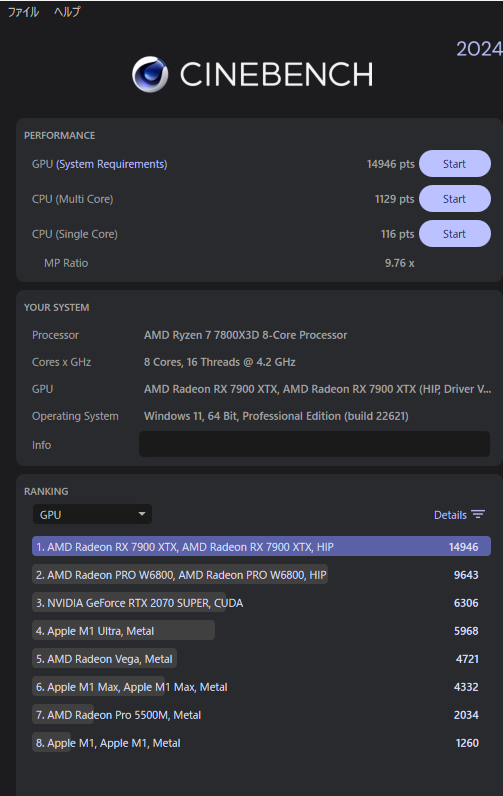The image size is (503, 796).
Task: Start the CPU Multi Core test
Action: tap(455, 198)
